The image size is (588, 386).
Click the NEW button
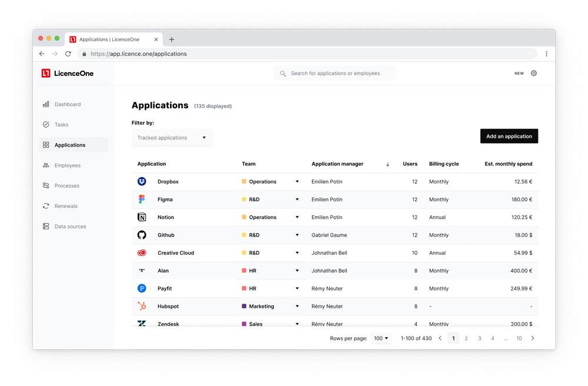click(519, 74)
